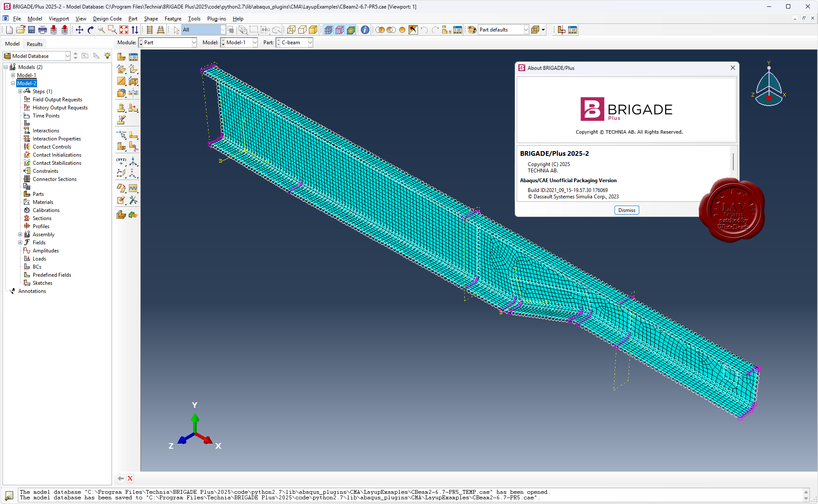Click the red cancel X in prompt area
This screenshot has height=504, width=818.
coord(130,478)
